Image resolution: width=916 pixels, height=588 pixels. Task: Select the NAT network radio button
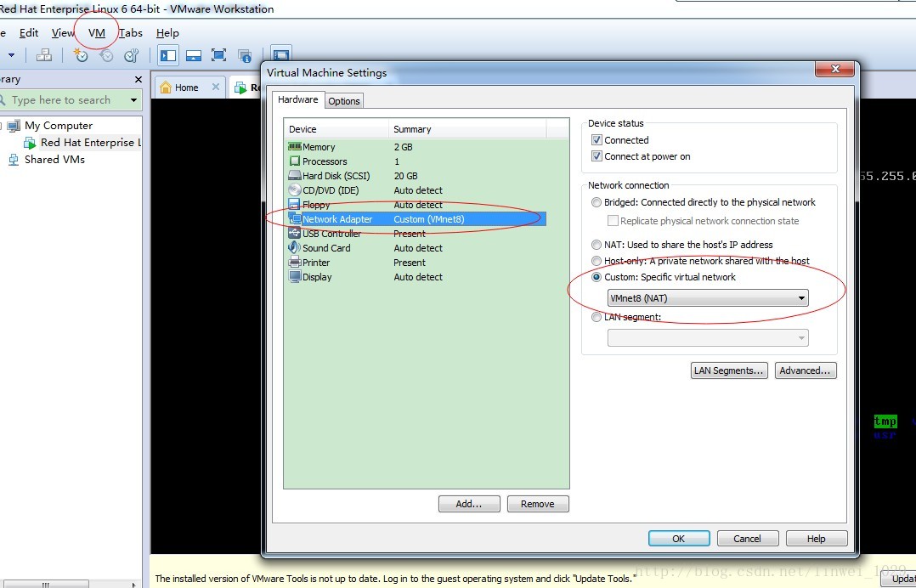tap(596, 245)
